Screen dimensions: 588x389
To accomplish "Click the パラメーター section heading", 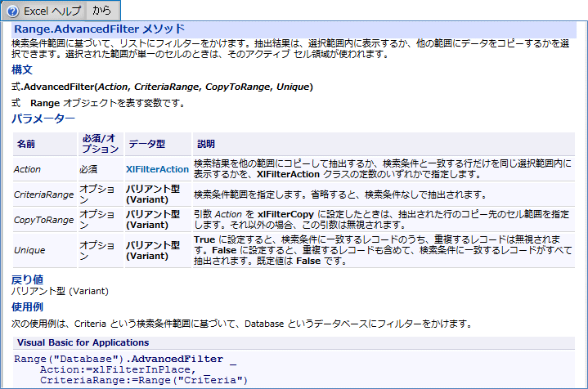I will (x=43, y=118).
